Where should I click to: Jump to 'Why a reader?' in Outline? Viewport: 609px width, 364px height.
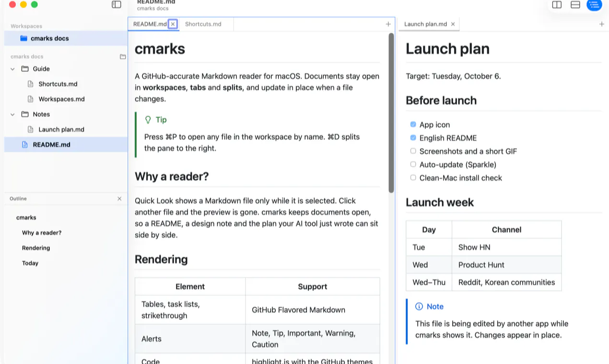click(x=42, y=233)
